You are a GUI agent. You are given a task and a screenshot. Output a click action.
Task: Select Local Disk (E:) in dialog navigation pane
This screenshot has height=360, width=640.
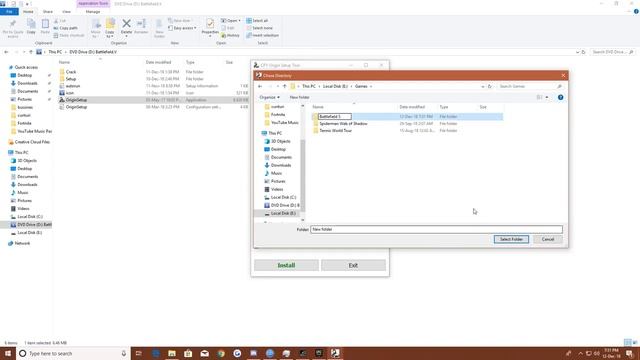283,213
